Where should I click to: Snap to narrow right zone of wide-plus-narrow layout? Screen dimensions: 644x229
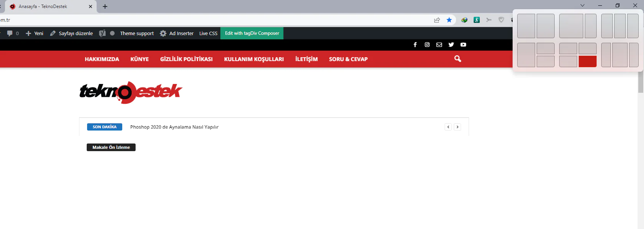coord(591,26)
